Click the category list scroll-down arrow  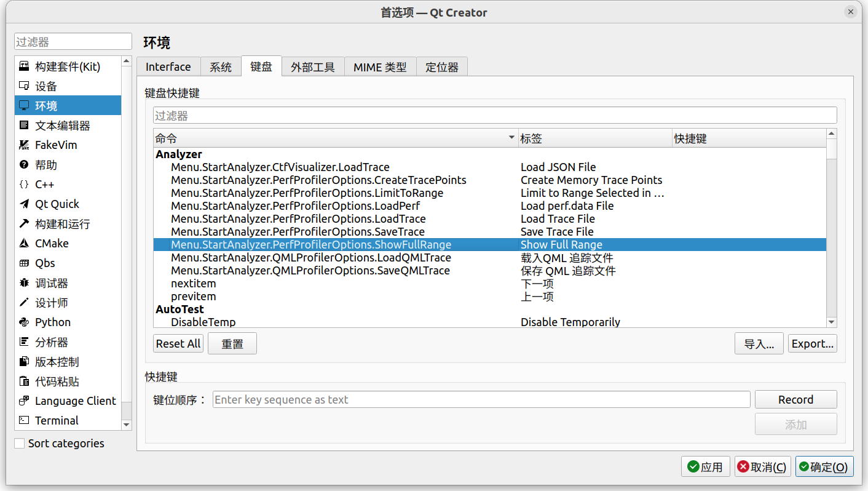click(x=127, y=425)
